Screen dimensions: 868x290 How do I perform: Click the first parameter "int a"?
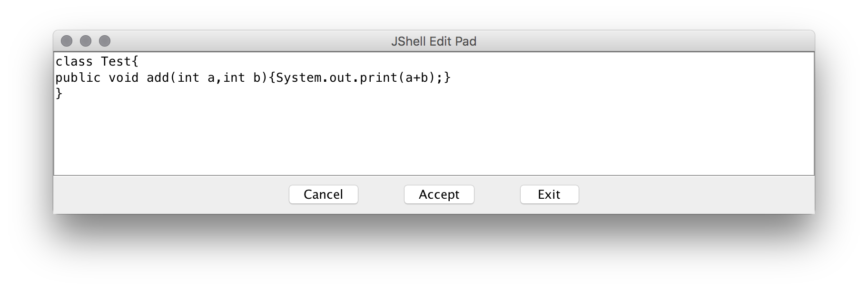(x=196, y=78)
